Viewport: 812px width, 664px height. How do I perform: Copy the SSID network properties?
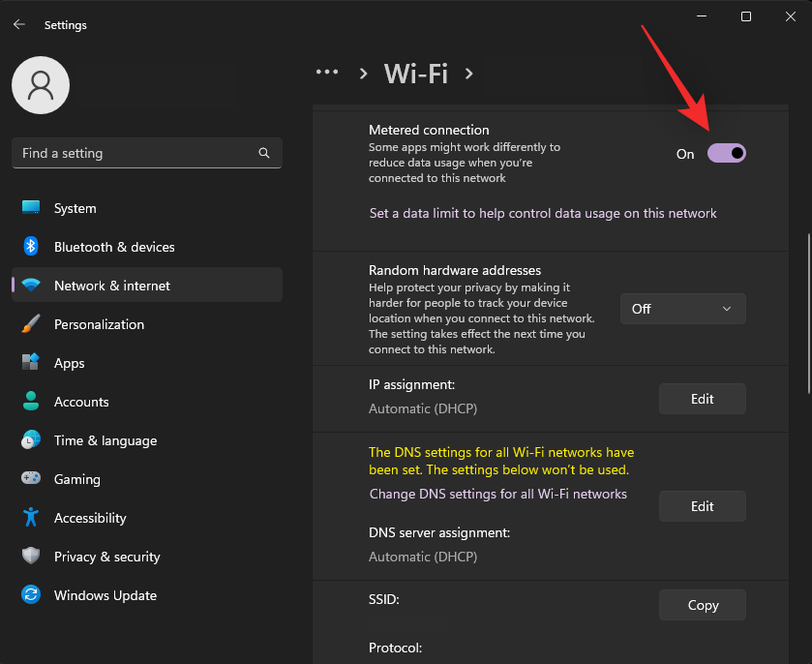click(702, 605)
